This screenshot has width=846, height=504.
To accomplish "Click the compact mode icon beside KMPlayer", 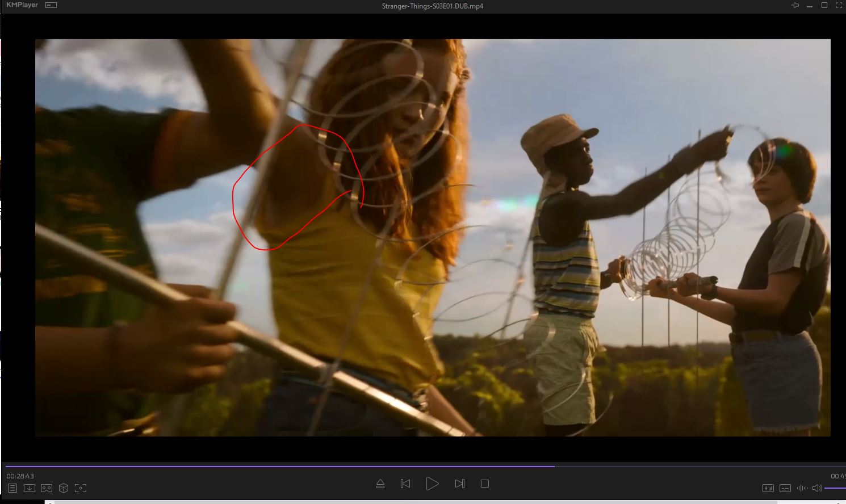I will [51, 6].
